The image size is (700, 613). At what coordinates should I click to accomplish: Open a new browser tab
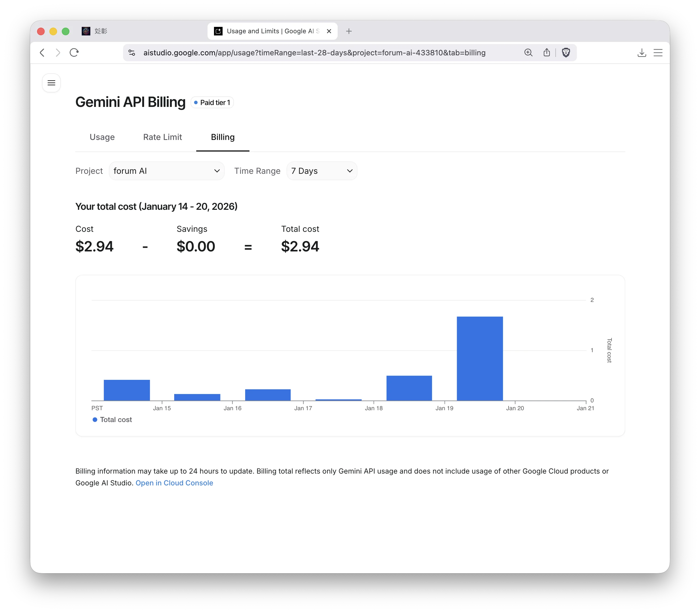tap(349, 31)
